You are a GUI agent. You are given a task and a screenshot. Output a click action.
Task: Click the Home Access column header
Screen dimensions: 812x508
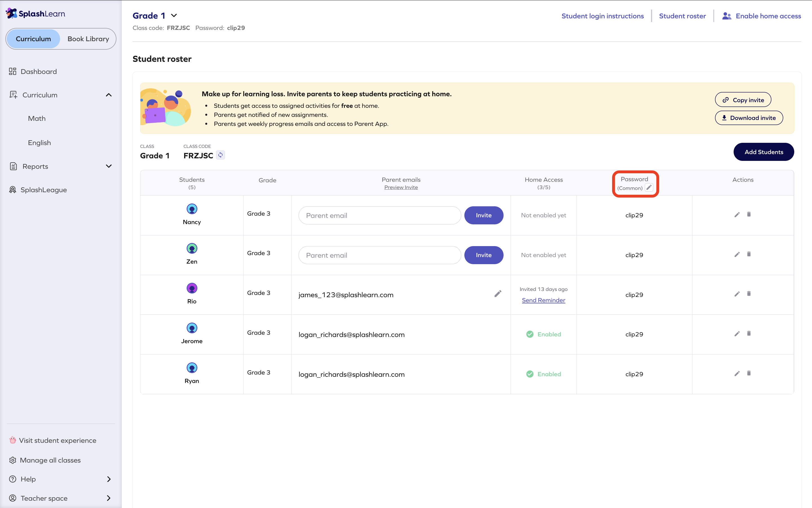click(544, 183)
